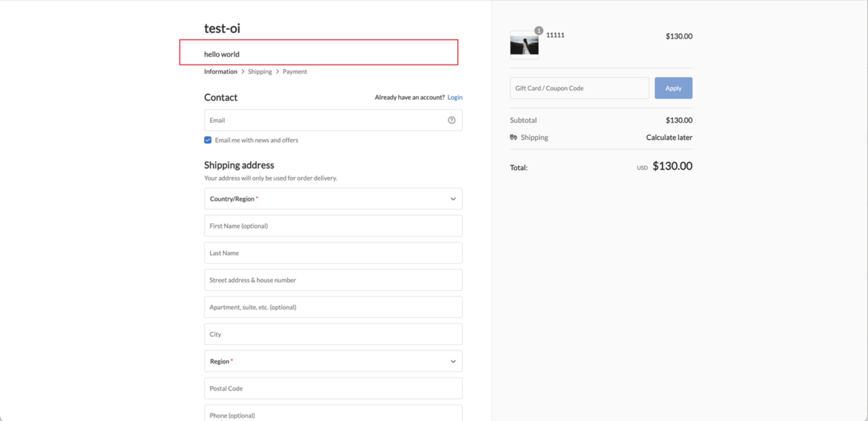868x421 pixels.
Task: Click the First Name field
Action: pos(333,226)
